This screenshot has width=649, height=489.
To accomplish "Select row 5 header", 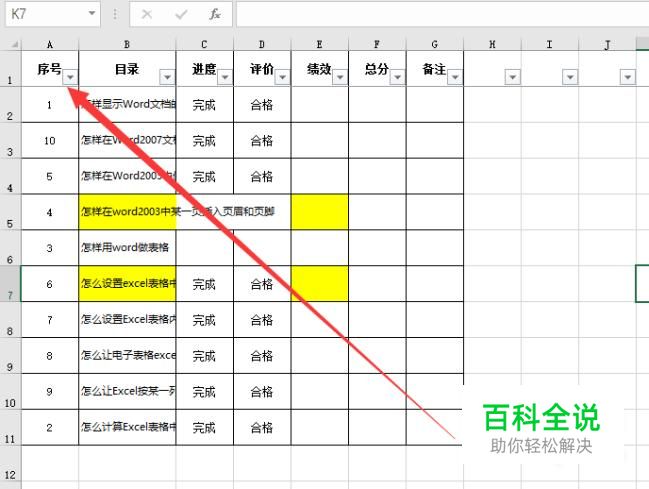I will pyautogui.click(x=10, y=212).
